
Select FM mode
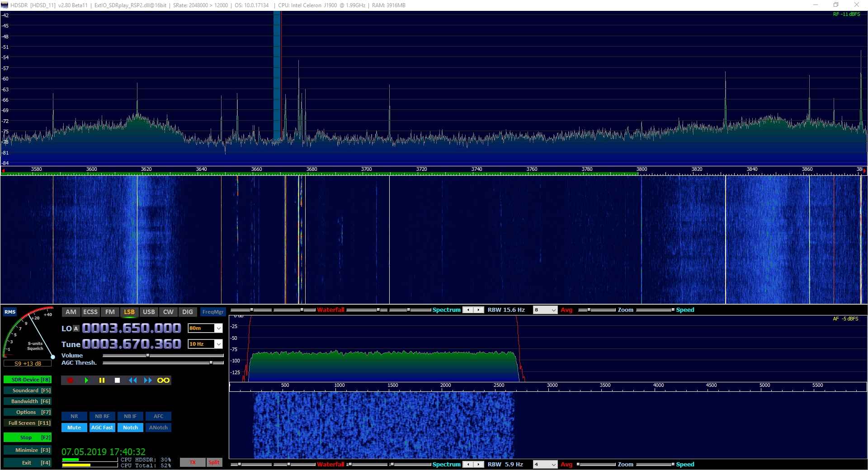[110, 312]
